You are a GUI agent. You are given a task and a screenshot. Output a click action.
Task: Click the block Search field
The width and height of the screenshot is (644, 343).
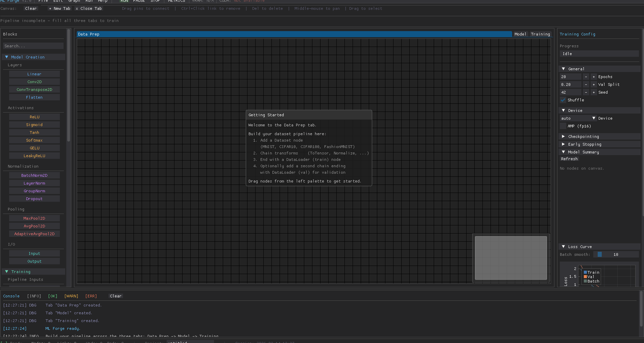pos(33,45)
